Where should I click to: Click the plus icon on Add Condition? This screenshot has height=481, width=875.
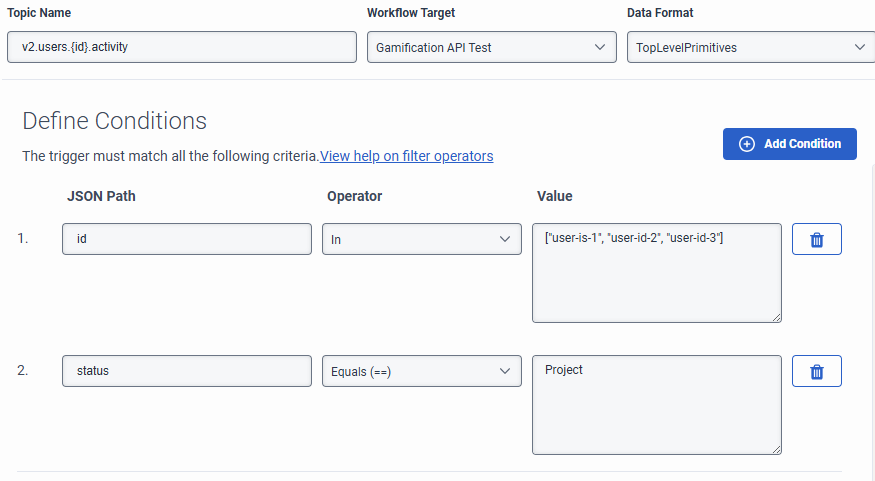pyautogui.click(x=746, y=144)
